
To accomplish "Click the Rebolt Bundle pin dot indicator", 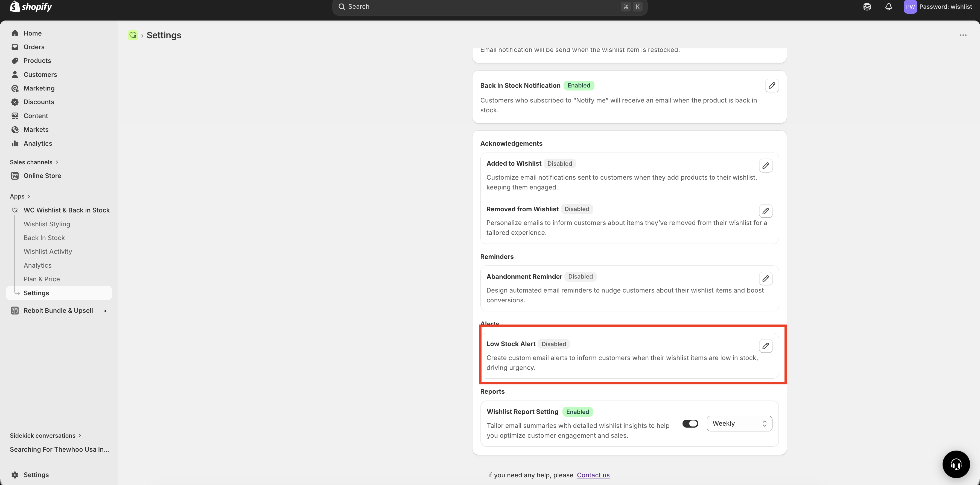I will coord(105,311).
